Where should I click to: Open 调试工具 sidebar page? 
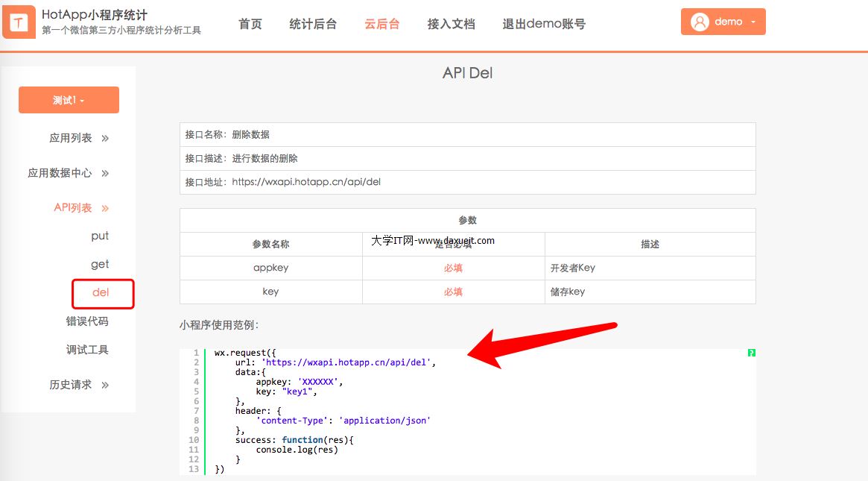(87, 350)
